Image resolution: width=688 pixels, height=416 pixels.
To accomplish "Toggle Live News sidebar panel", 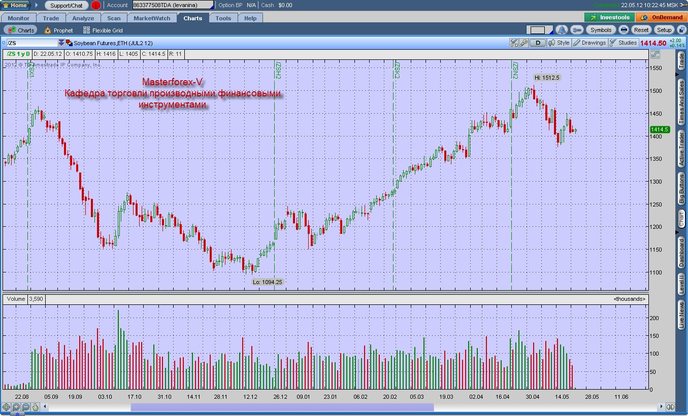I will coord(681,316).
